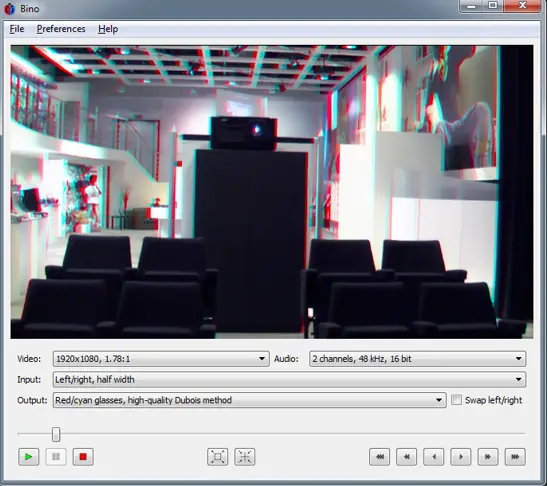Expand the Output mode dropdown

pyautogui.click(x=250, y=400)
